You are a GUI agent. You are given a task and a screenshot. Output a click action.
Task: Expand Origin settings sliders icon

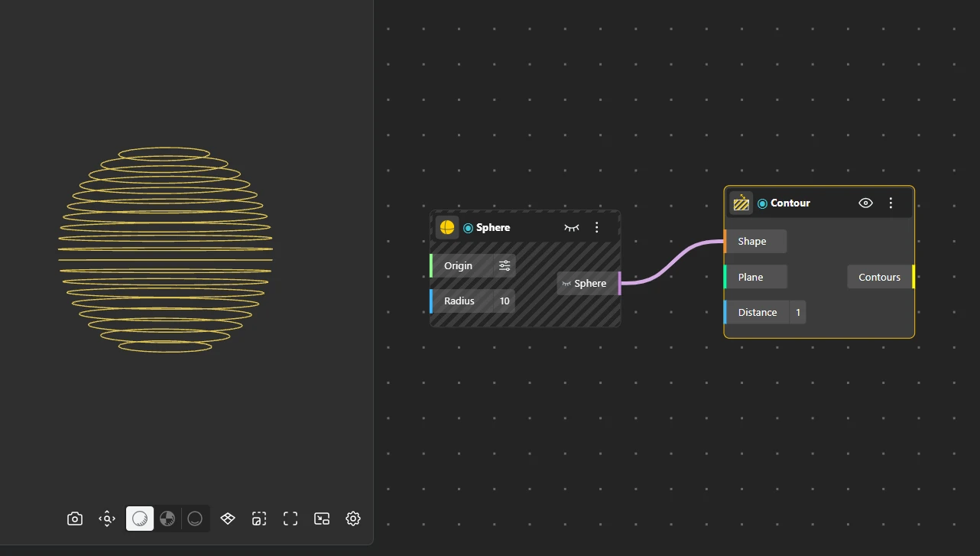(505, 265)
